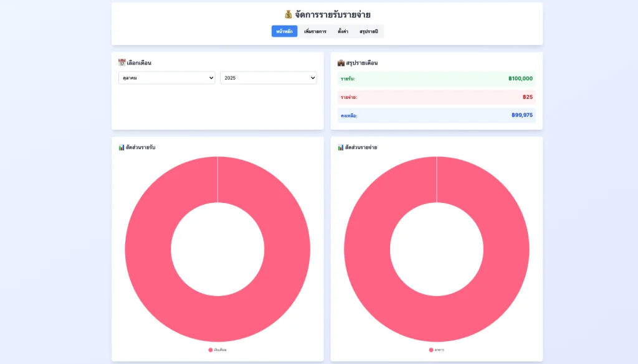Click the calendar icon beside เลือกเดือน
The image size is (638, 364).
pyautogui.click(x=122, y=62)
